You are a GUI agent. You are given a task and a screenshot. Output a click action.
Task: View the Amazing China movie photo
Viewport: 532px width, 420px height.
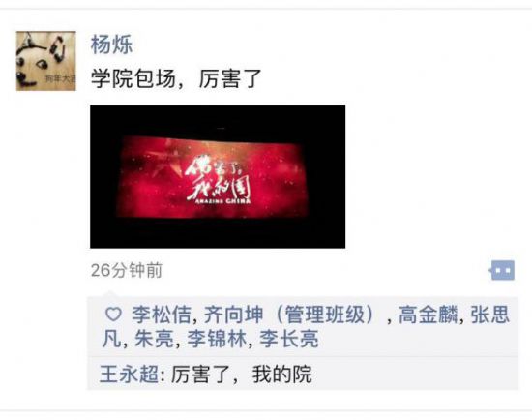(x=218, y=176)
